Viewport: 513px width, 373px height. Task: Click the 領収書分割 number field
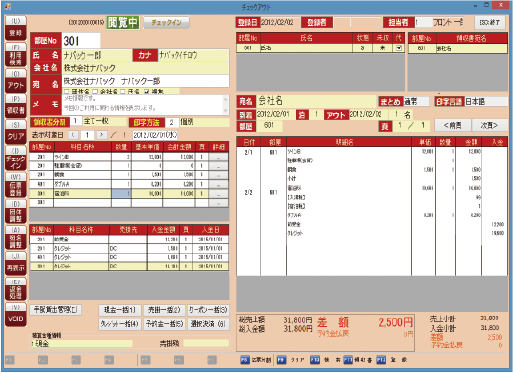(76, 121)
